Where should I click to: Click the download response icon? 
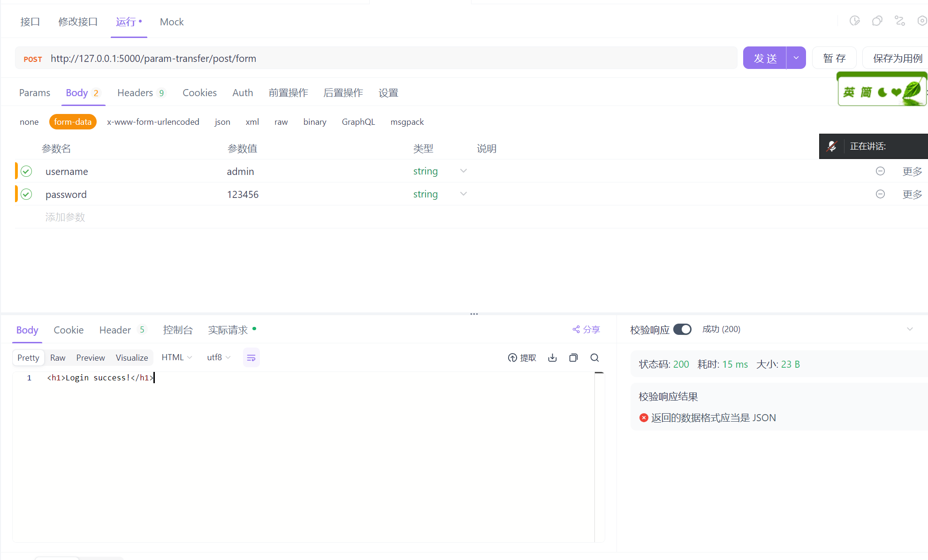(552, 358)
